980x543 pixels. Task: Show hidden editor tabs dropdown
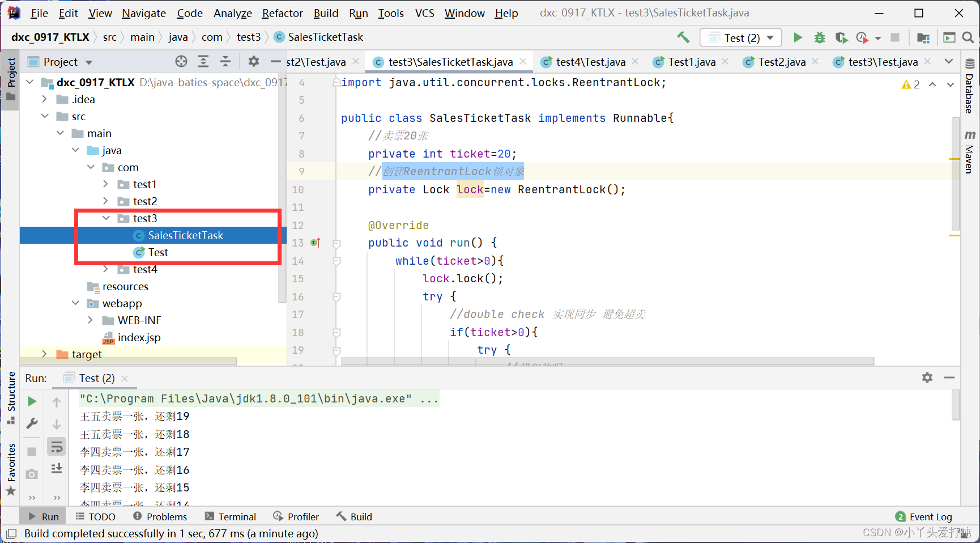[x=949, y=61]
